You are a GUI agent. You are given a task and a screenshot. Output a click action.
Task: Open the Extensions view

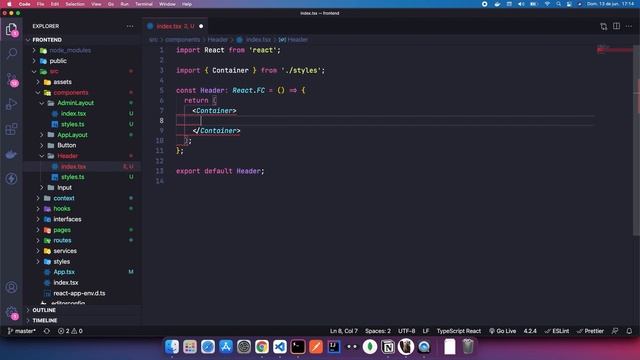[x=11, y=129]
